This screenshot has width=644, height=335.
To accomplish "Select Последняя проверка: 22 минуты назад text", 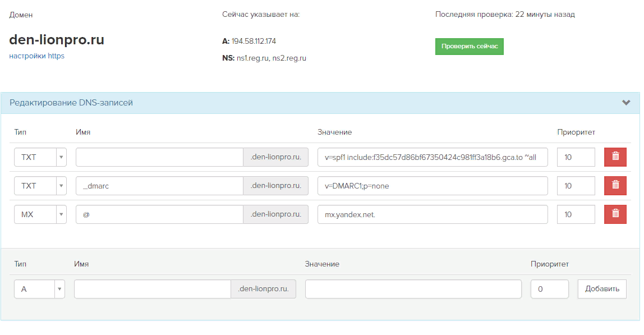I will click(505, 15).
